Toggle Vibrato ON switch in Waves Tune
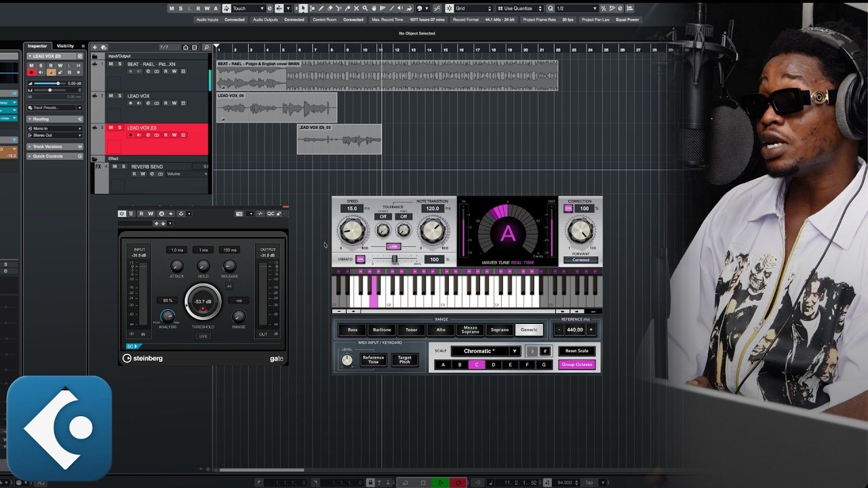 360,259
